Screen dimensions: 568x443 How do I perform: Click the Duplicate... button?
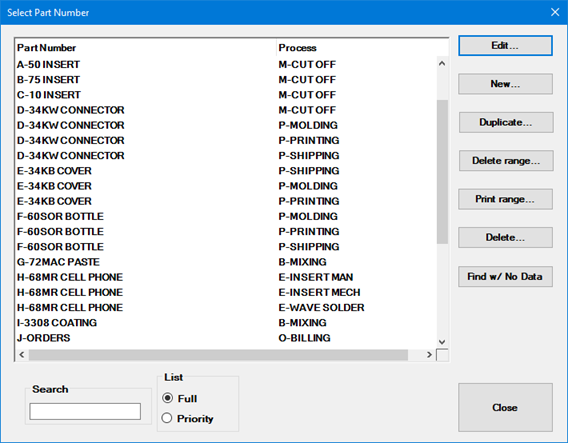(506, 122)
